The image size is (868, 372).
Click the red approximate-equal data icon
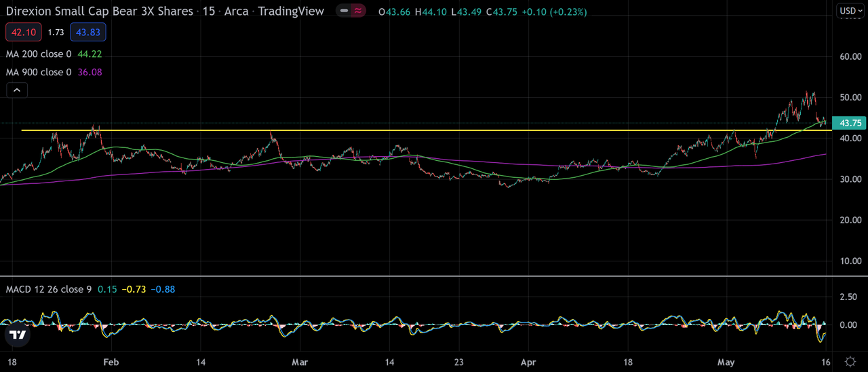coord(357,12)
